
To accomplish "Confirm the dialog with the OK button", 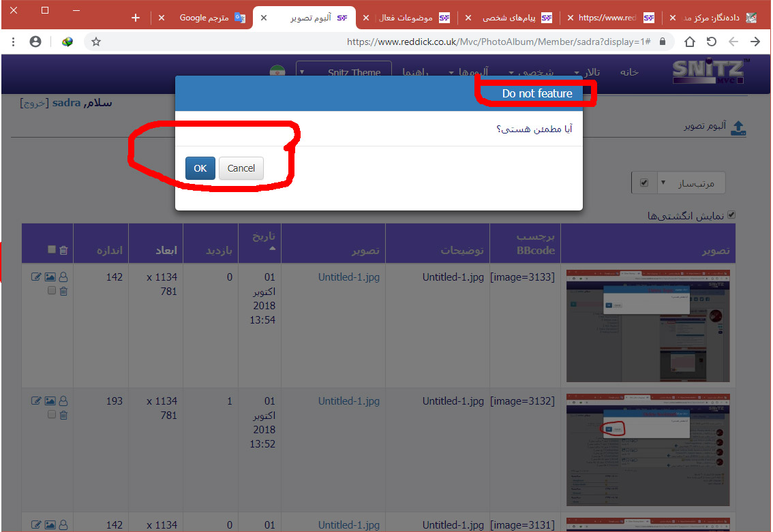I will pos(200,168).
